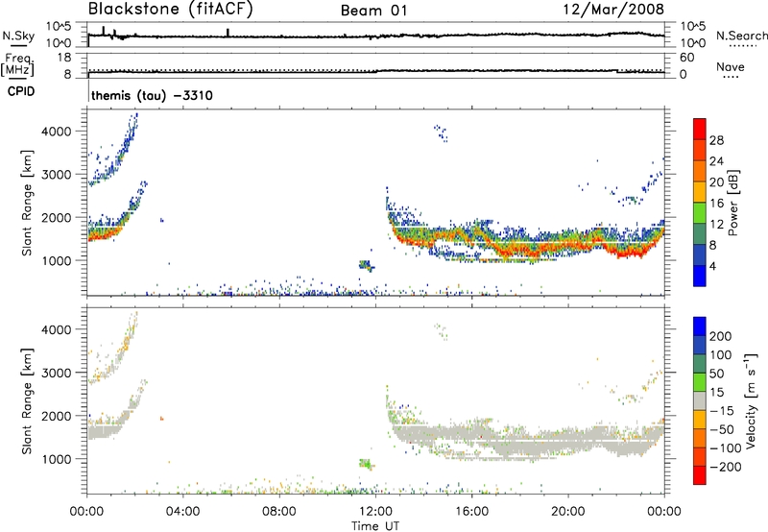Click the '28' value on Power colorbar
The height and width of the screenshot is (532, 768).
716,140
